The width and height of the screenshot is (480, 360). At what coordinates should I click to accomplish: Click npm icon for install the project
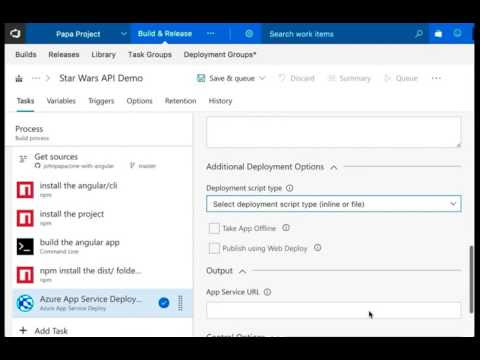[25, 218]
